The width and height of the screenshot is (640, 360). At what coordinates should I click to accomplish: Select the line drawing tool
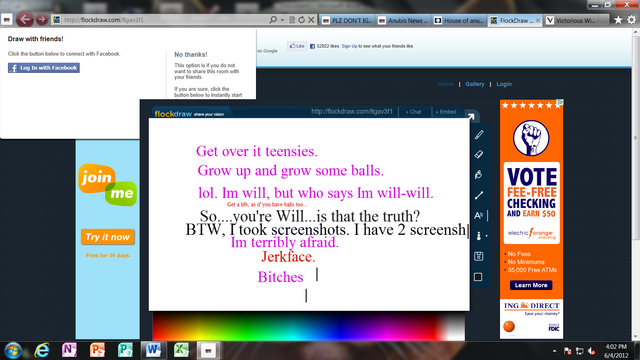click(479, 196)
